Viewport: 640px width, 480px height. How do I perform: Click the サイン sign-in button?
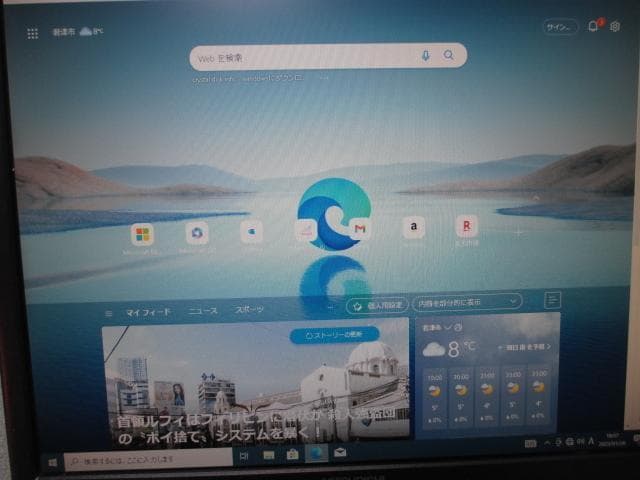pyautogui.click(x=559, y=27)
